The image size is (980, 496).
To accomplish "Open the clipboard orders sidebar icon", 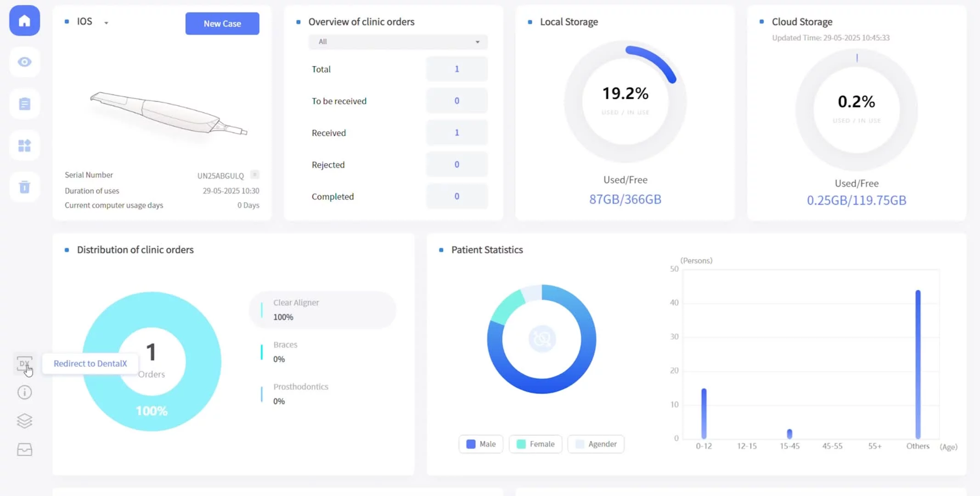I will tap(24, 104).
